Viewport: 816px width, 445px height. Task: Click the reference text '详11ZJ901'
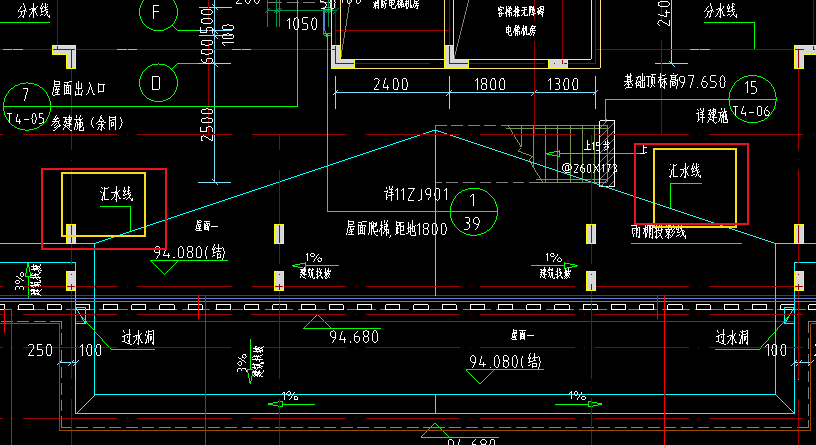click(x=416, y=195)
